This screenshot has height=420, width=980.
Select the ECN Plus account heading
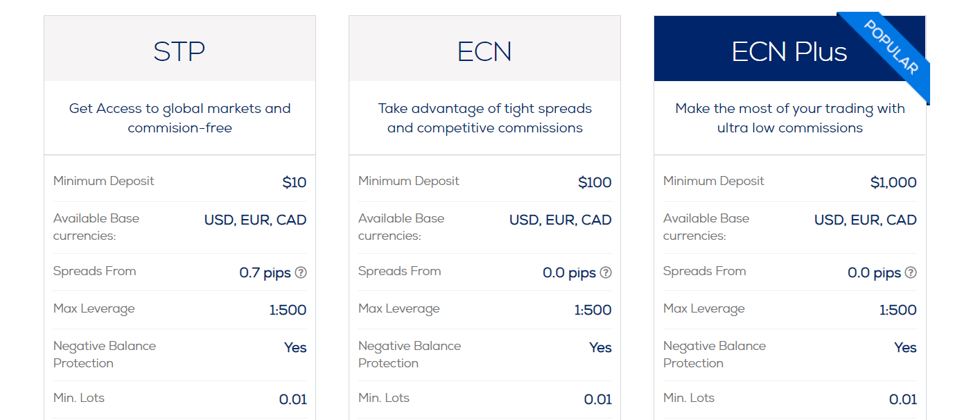tap(789, 52)
